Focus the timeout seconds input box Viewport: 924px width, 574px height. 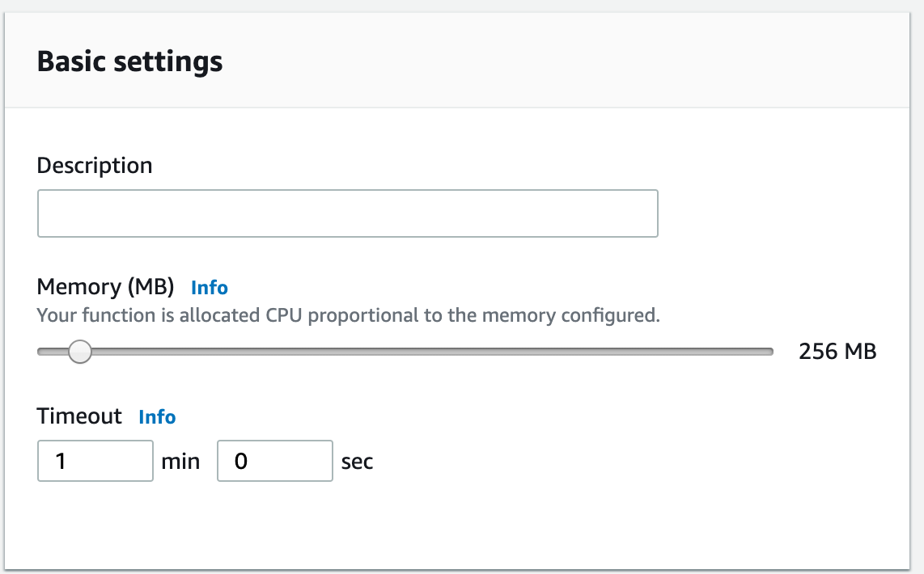point(274,461)
